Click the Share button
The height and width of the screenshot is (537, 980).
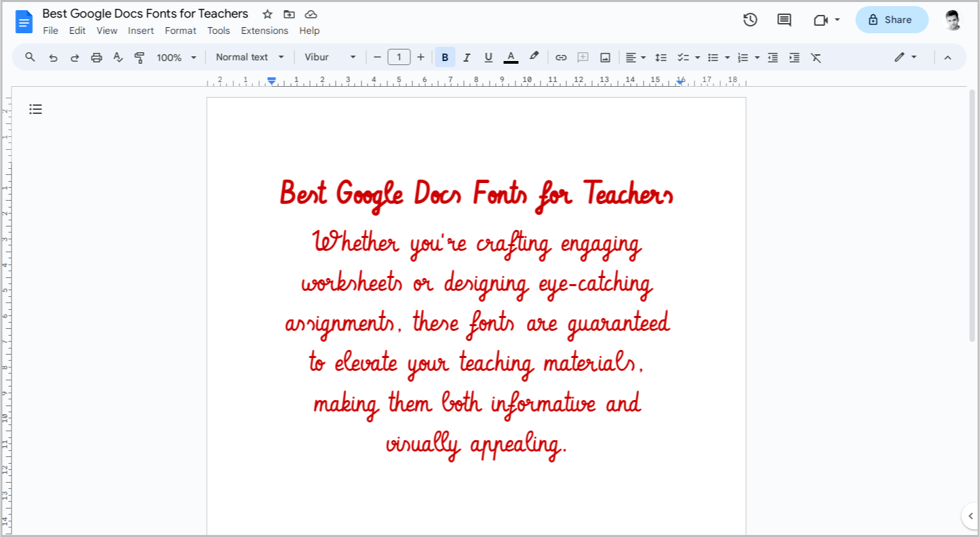tap(891, 20)
